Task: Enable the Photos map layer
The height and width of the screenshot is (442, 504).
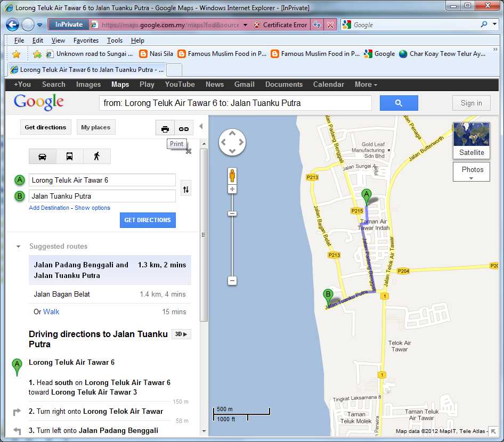Action: coord(471,169)
